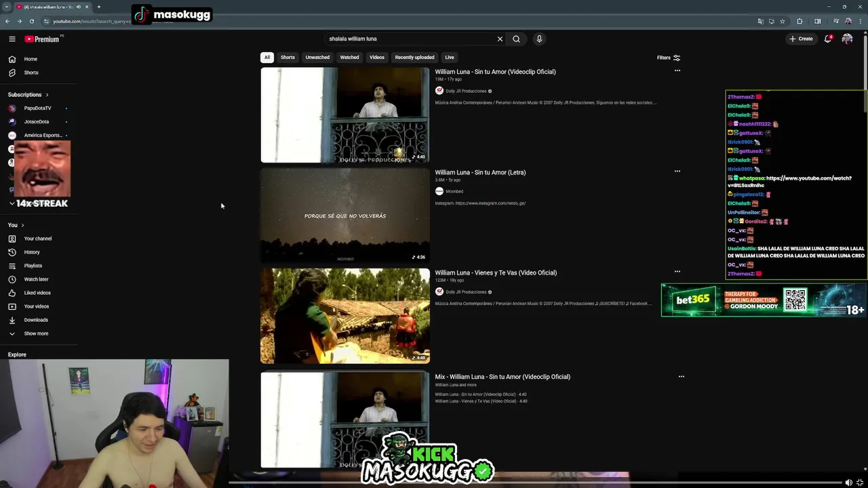Open the site information icon in address bar
The width and height of the screenshot is (868, 488).
pos(45,21)
